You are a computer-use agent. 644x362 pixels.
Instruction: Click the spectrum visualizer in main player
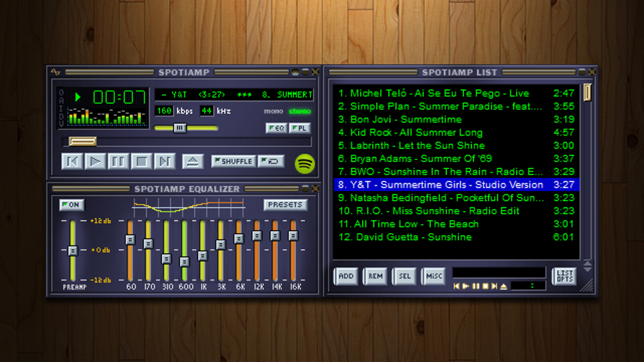(107, 116)
